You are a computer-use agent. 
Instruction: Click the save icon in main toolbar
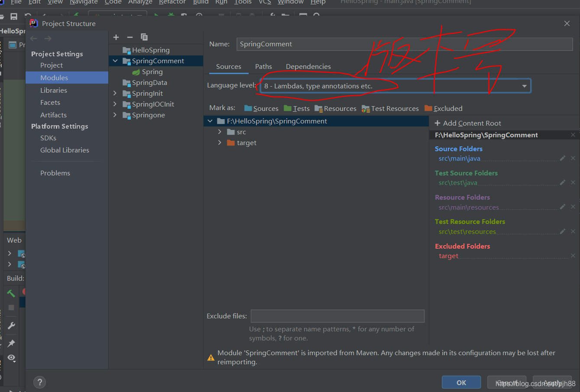point(14,16)
